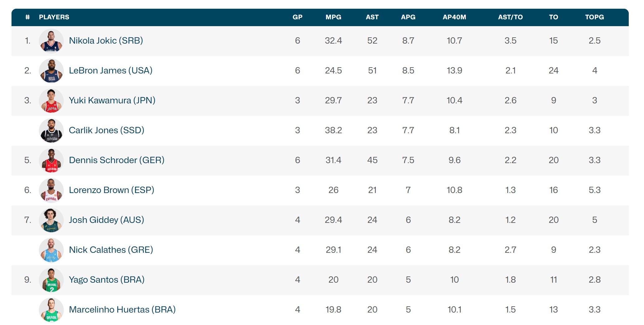Click Josh Giddey's player photo
Screen dimensions: 644x325
click(x=51, y=220)
